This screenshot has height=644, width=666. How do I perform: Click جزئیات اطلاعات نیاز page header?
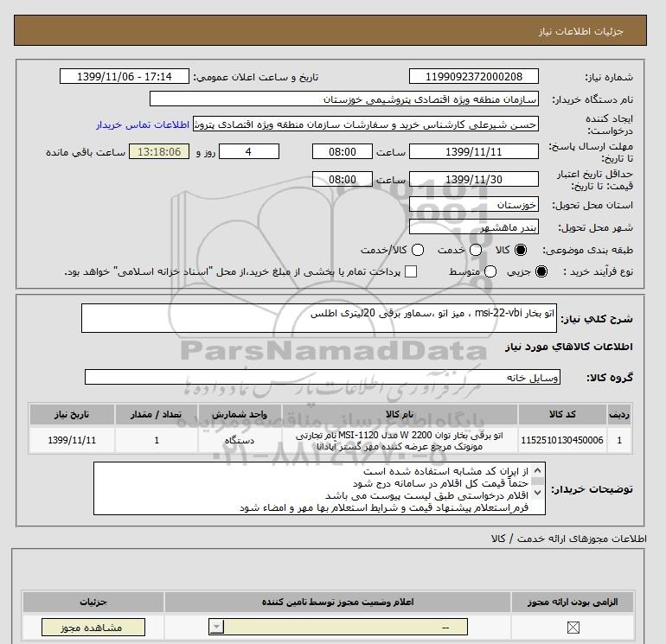coord(580,31)
